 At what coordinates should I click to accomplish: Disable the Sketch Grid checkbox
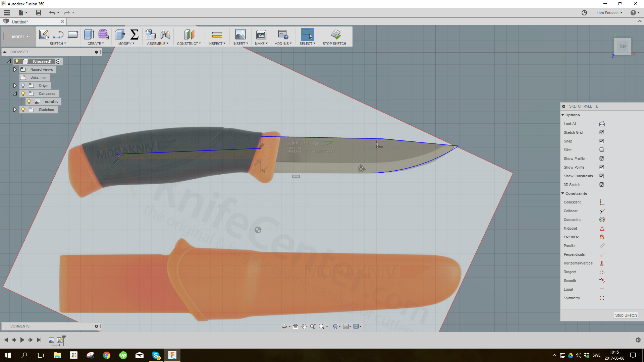(602, 132)
